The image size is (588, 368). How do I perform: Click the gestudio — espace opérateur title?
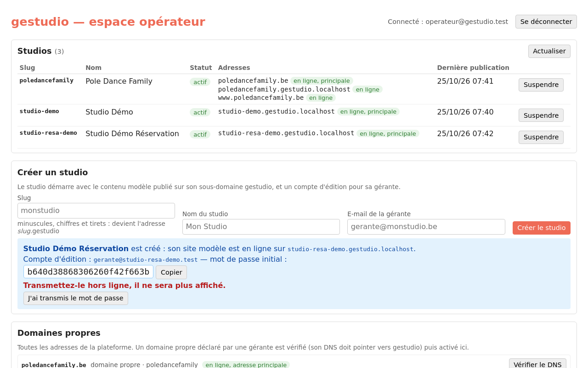(108, 22)
